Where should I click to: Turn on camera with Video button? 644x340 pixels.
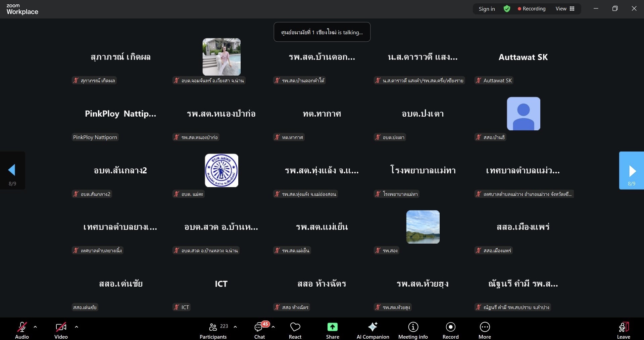coord(61,330)
